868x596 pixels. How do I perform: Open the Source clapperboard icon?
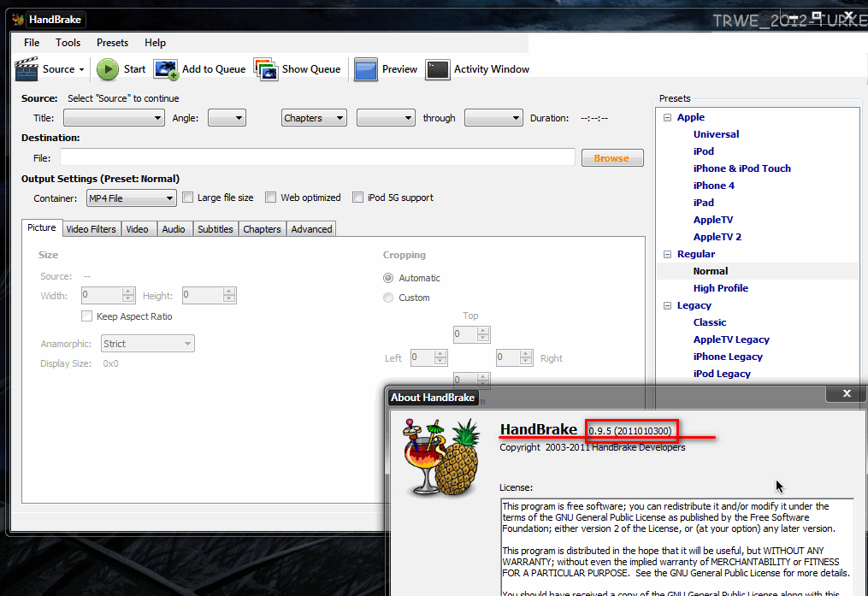point(26,69)
